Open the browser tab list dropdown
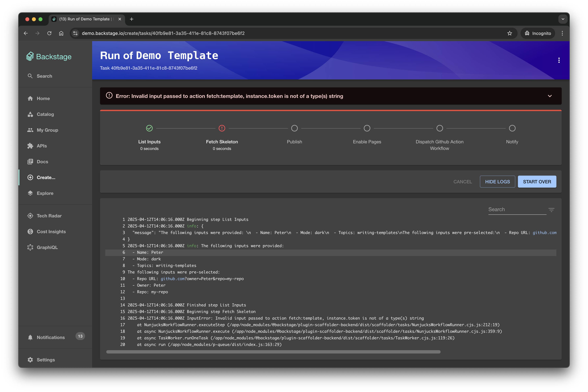The image size is (588, 392). 563,19
